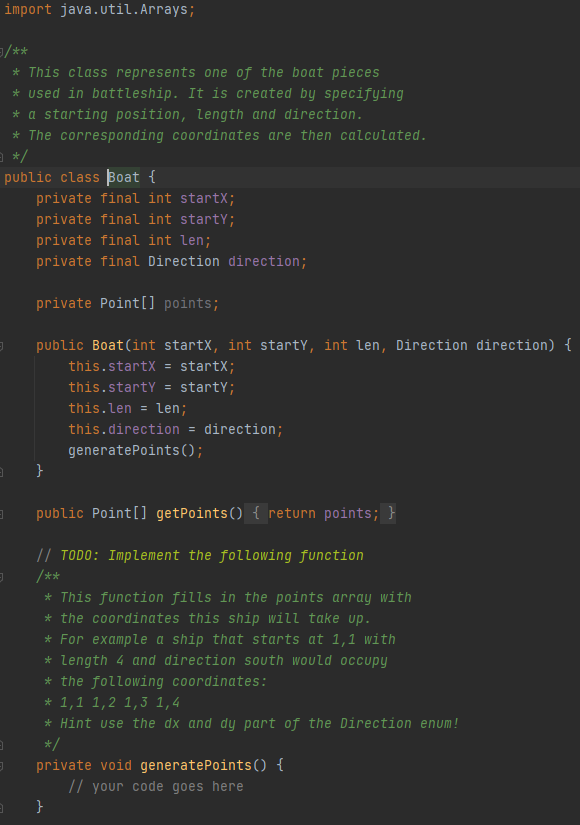Fold the class Javadoc comment at its '/**' line
The image size is (580, 825).
click(2, 52)
